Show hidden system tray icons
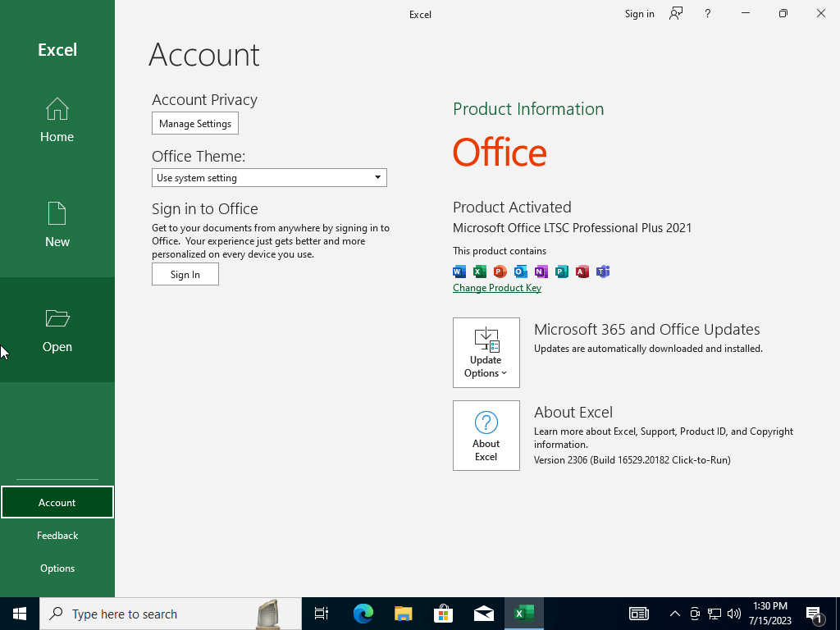The image size is (840, 630). pyautogui.click(x=675, y=614)
